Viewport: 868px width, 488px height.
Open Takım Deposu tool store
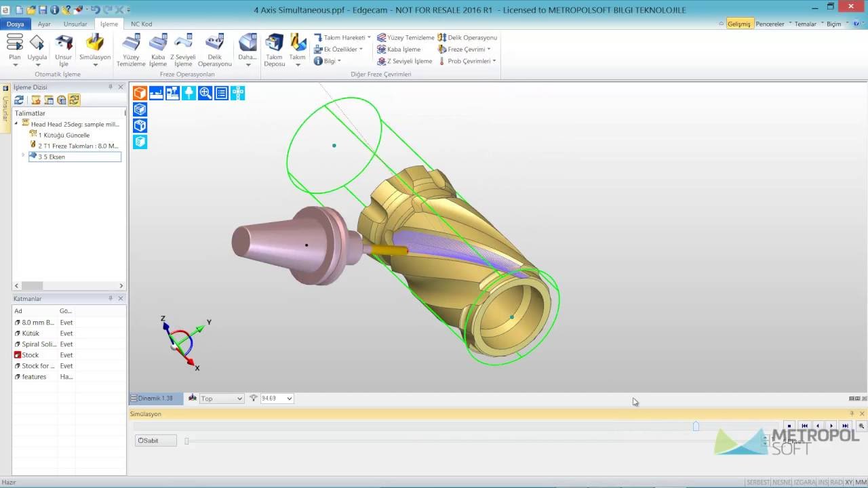tap(275, 50)
